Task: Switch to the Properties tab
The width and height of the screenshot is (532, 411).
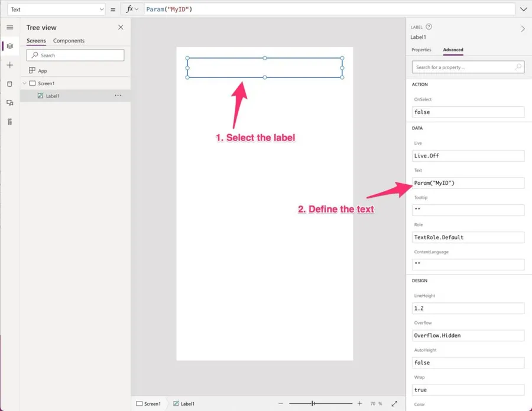Action: coord(421,50)
